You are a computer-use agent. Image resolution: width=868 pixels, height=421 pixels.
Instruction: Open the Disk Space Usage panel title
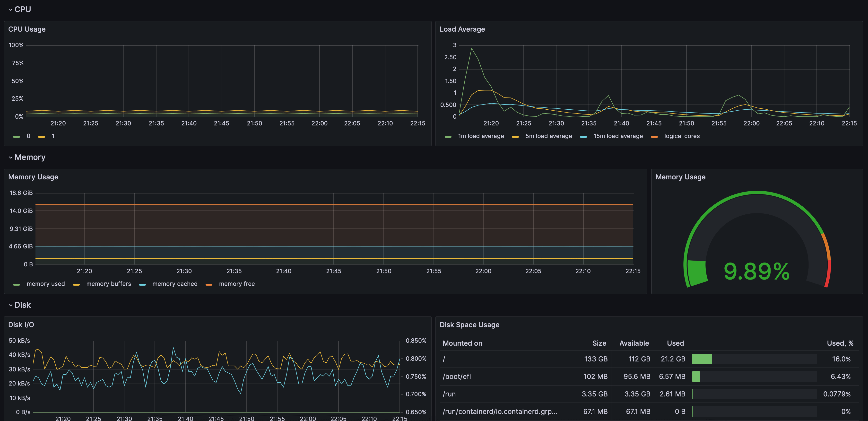click(x=469, y=325)
